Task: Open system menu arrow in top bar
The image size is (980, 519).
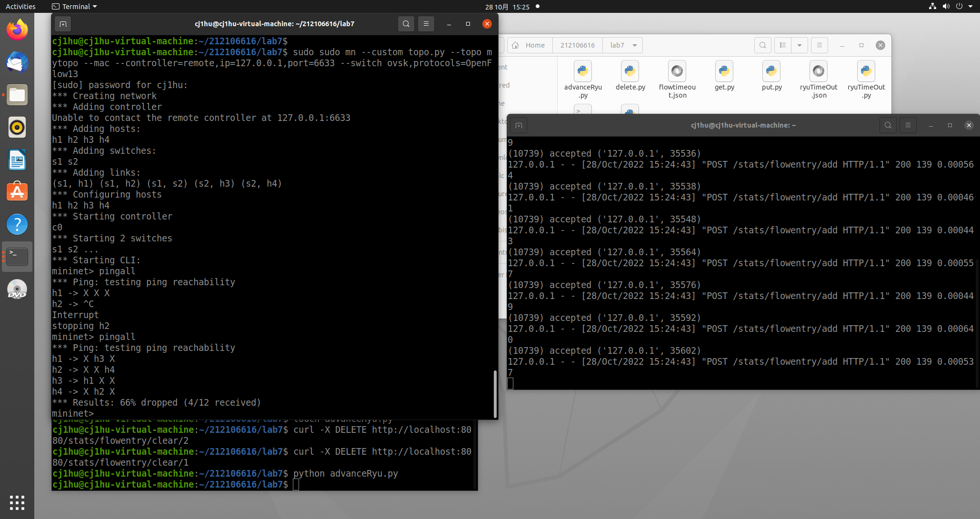Action: click(x=970, y=6)
